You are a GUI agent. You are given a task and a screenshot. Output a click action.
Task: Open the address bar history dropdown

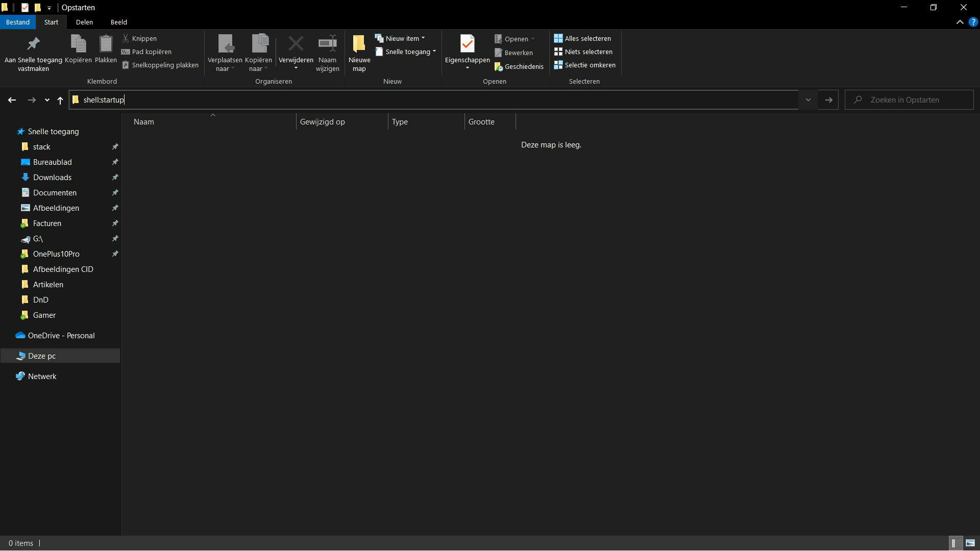coord(807,100)
